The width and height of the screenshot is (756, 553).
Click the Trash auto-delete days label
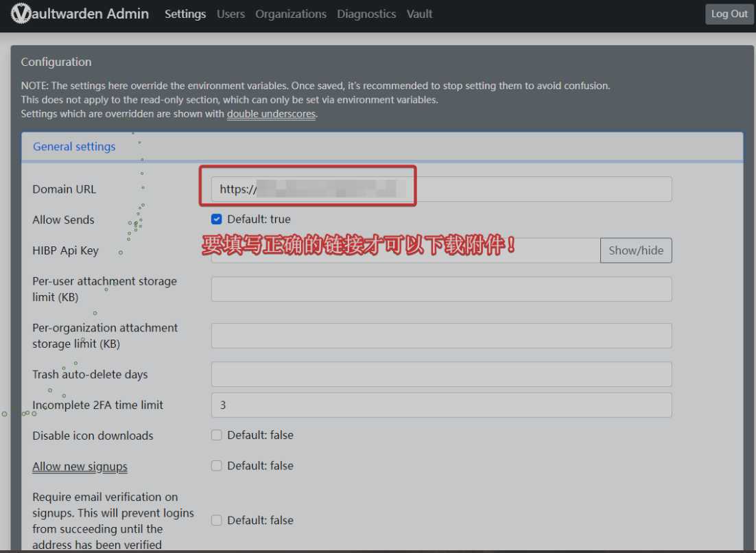point(90,374)
